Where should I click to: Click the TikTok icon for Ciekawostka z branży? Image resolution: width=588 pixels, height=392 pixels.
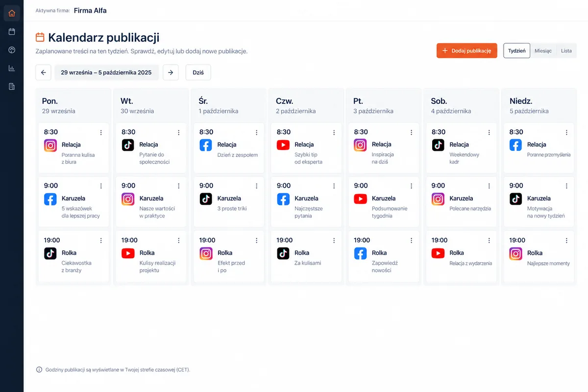[50, 253]
